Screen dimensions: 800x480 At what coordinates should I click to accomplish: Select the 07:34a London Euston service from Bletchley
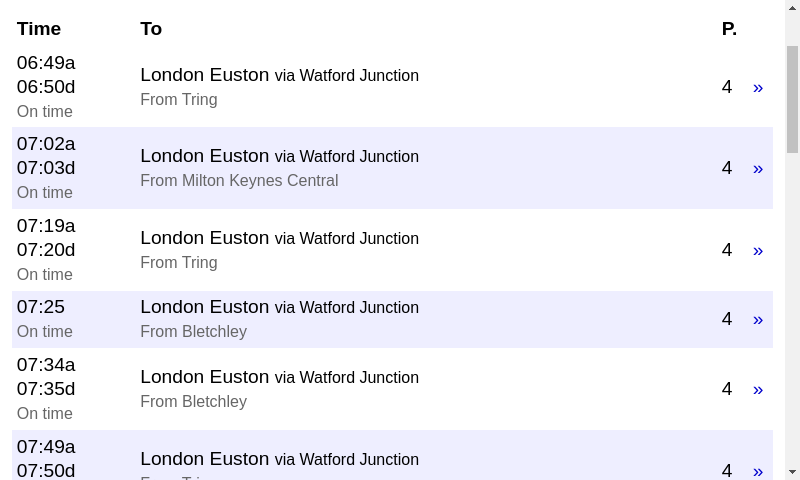[392, 389]
